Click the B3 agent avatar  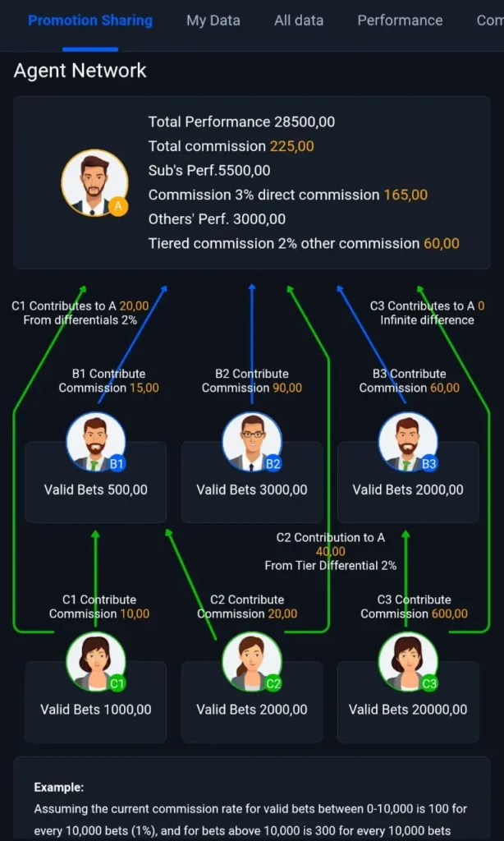(407, 441)
